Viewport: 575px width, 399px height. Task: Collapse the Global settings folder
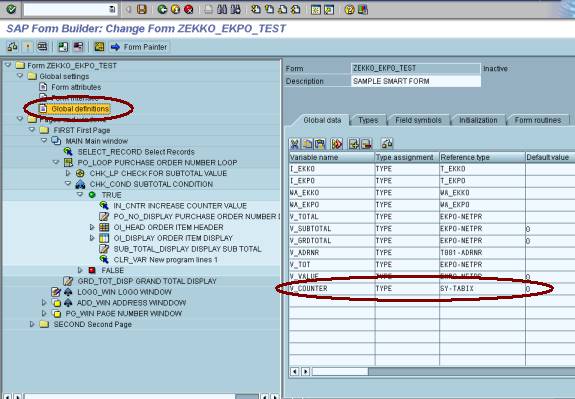(20, 76)
